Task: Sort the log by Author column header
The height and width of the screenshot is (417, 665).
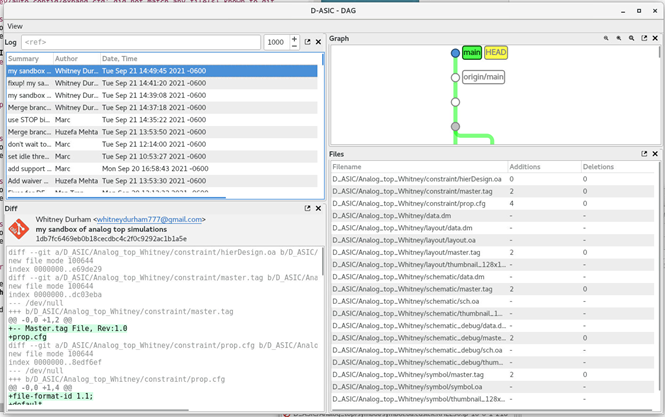Action: (x=66, y=59)
